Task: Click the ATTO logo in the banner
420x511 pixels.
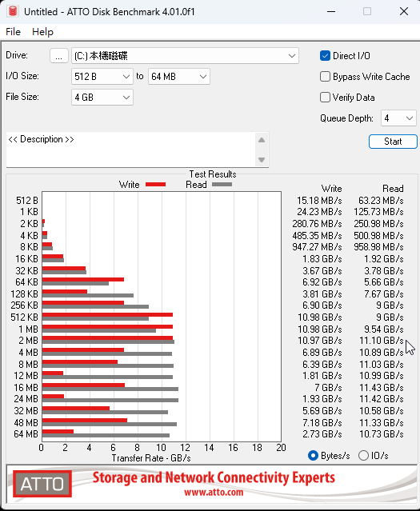Action: point(42,484)
